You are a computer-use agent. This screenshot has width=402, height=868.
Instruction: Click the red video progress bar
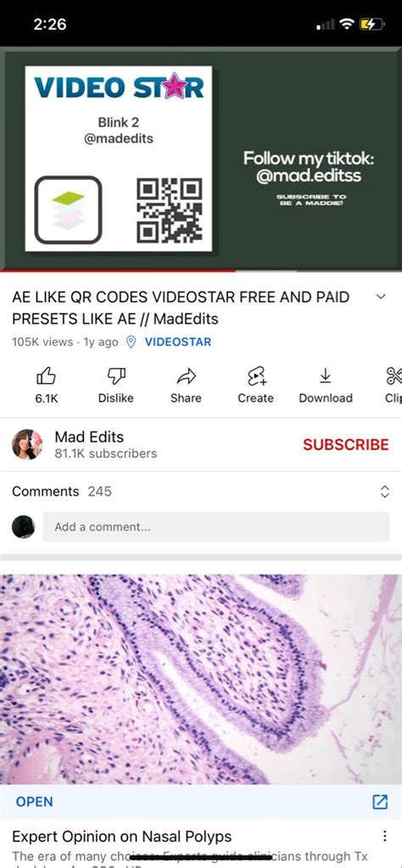click(x=117, y=270)
